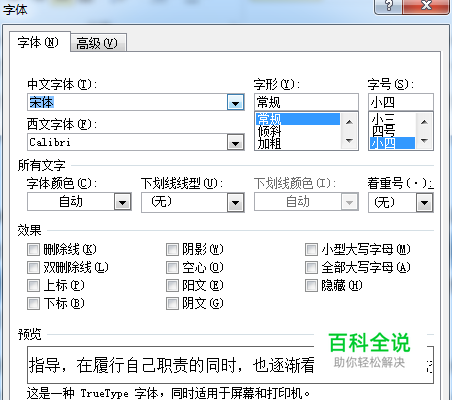Close the 字体 dialog window
Image resolution: width=452 pixels, height=400 pixels.
426,6
